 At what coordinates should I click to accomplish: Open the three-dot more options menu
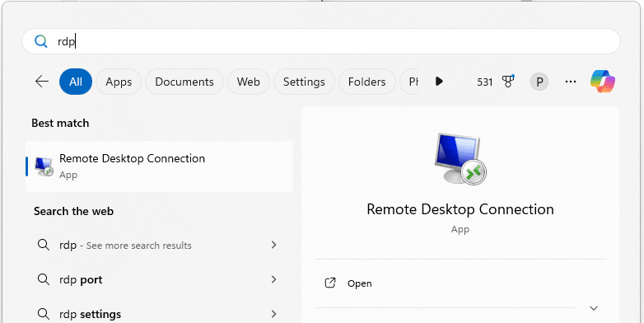tap(571, 82)
